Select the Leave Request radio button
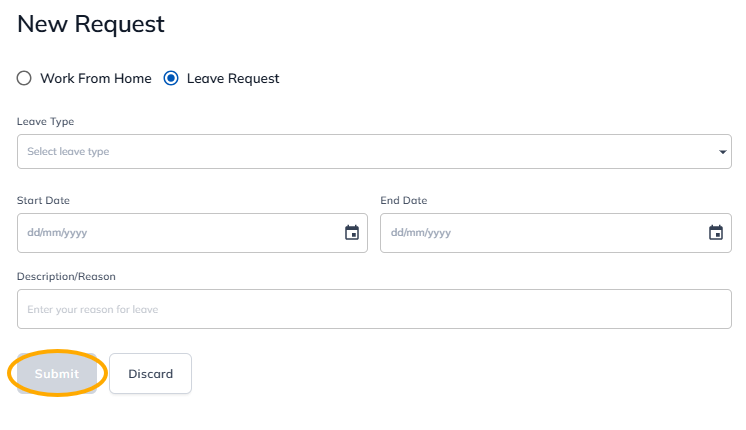746x430 pixels. 171,78
